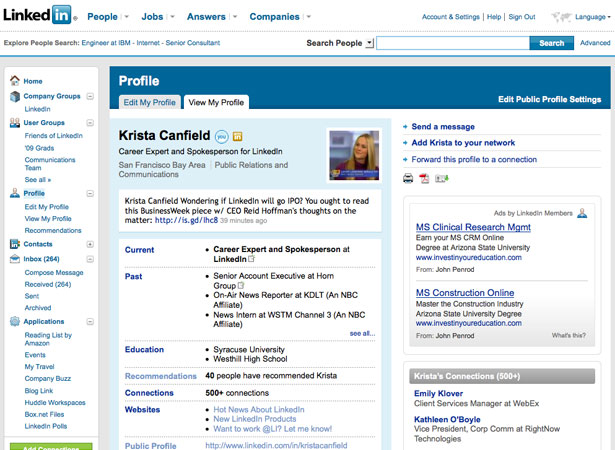Open Edit Public Profile Settings

(549, 99)
